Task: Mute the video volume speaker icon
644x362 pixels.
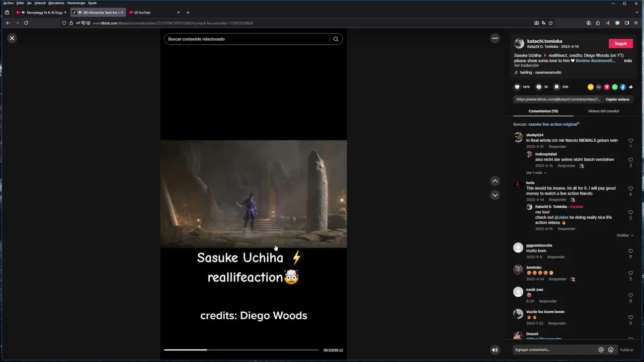Action: 495,350
